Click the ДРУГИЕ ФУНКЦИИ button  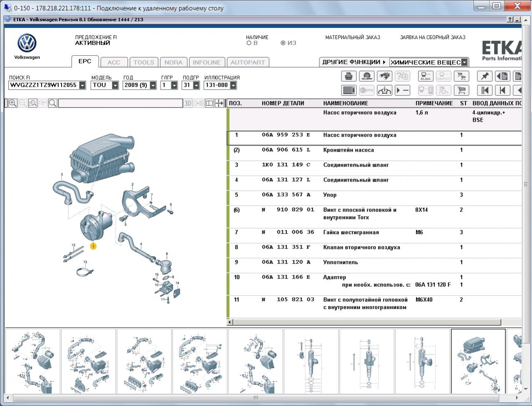pyautogui.click(x=354, y=62)
